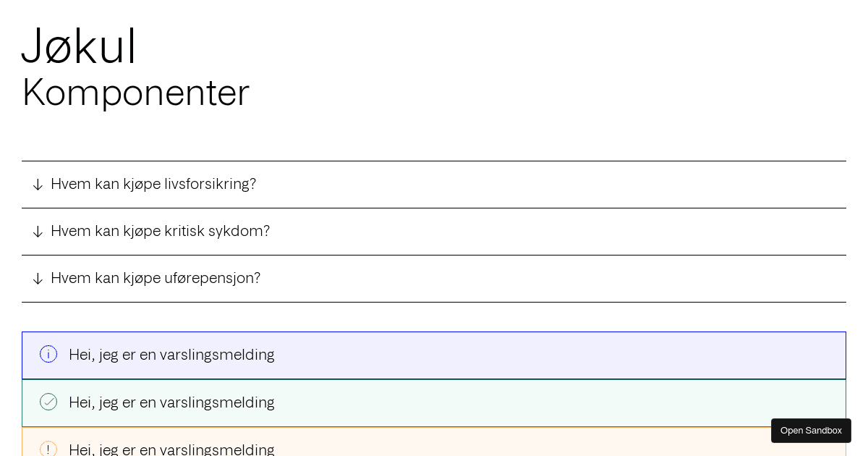Click the success icon in the second varslingsmelding

[48, 402]
